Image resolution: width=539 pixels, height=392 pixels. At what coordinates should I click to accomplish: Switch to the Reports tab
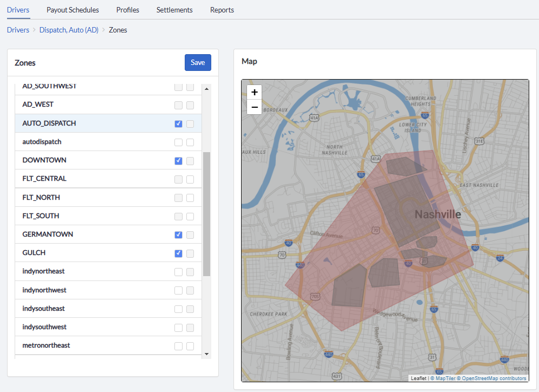click(x=222, y=10)
